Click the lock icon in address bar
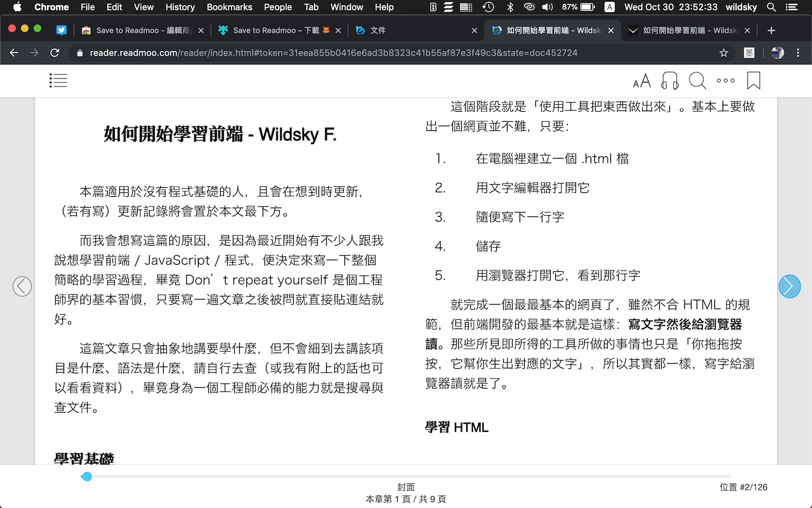 click(80, 53)
